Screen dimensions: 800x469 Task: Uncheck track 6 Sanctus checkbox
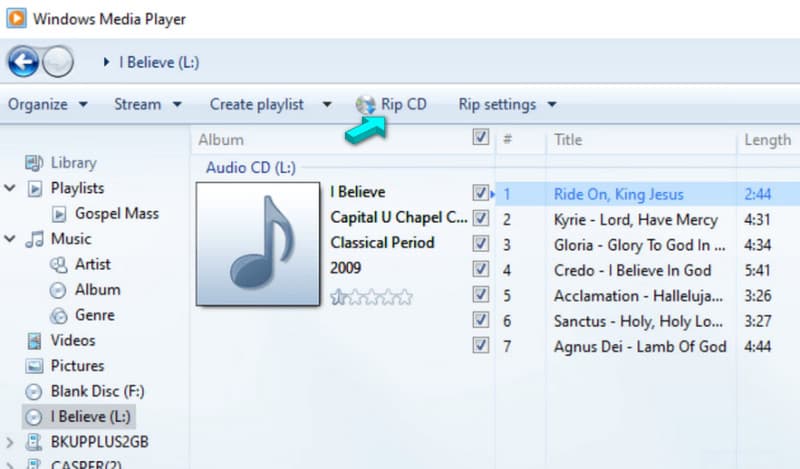(x=481, y=319)
